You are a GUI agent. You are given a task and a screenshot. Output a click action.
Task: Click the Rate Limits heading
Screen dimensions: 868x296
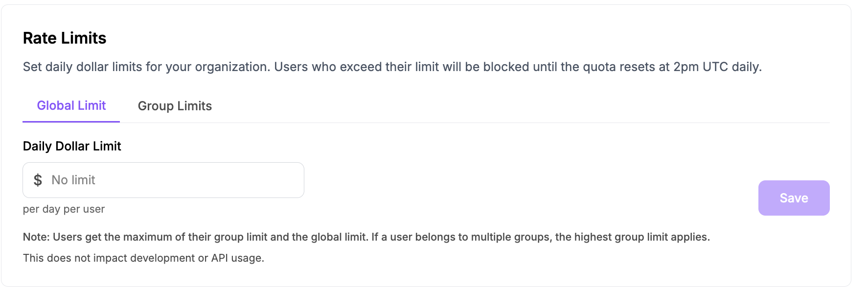point(65,38)
